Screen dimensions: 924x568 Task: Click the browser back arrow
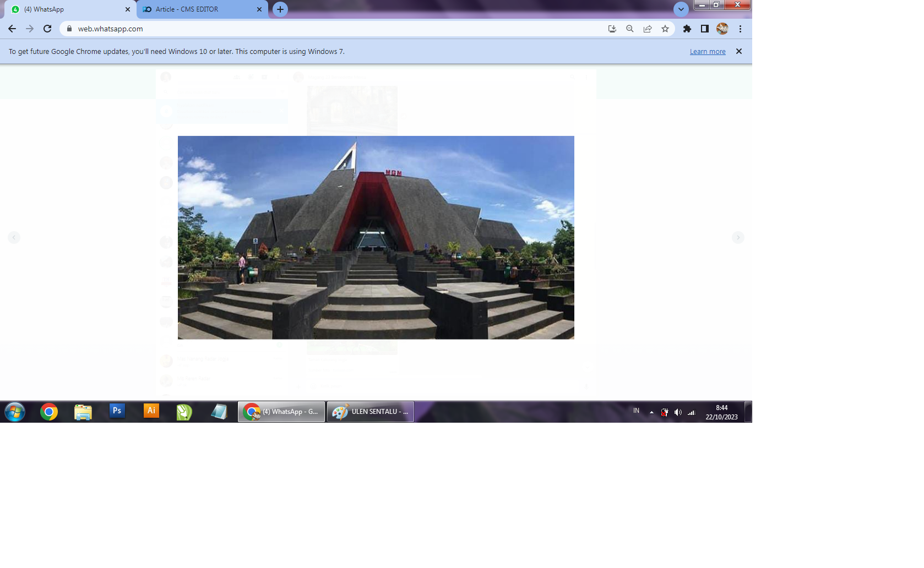[x=12, y=29]
